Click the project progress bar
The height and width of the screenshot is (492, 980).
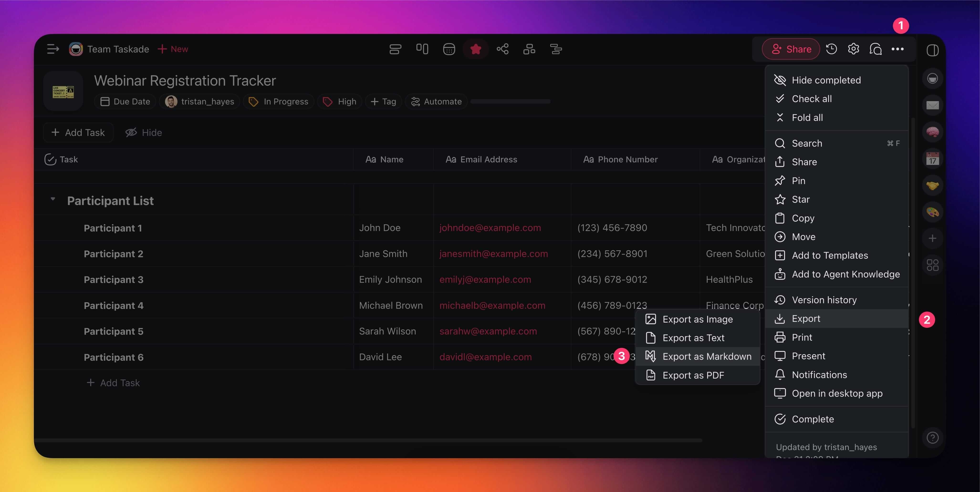point(510,102)
